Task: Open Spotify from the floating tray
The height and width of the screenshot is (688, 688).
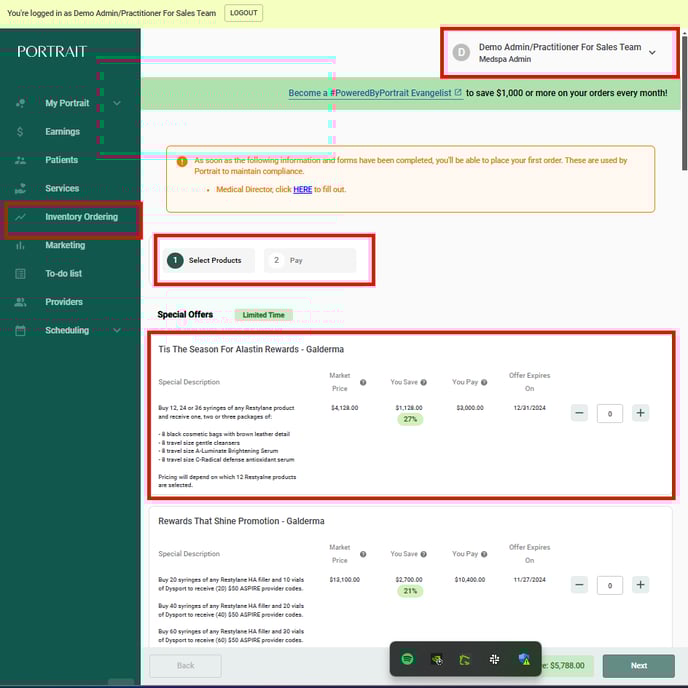Action: coord(407,659)
